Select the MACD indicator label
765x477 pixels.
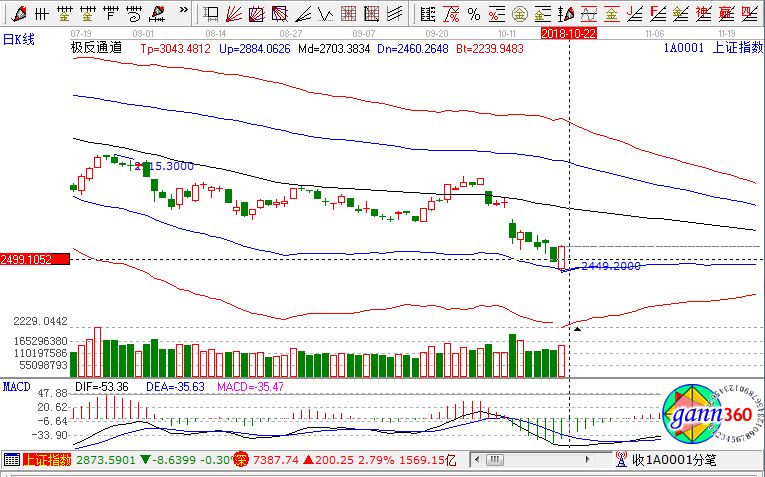(16, 386)
